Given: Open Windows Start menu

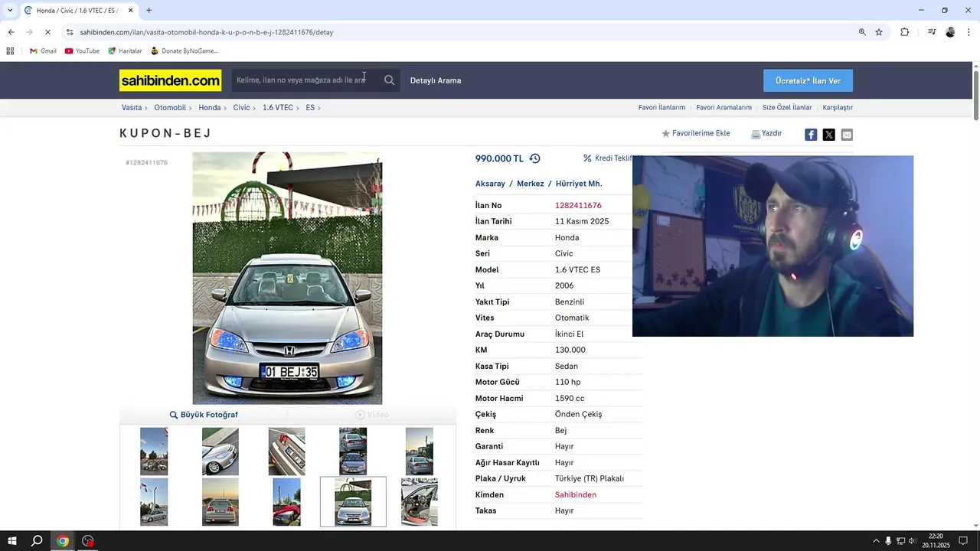Looking at the screenshot, I should point(12,541).
